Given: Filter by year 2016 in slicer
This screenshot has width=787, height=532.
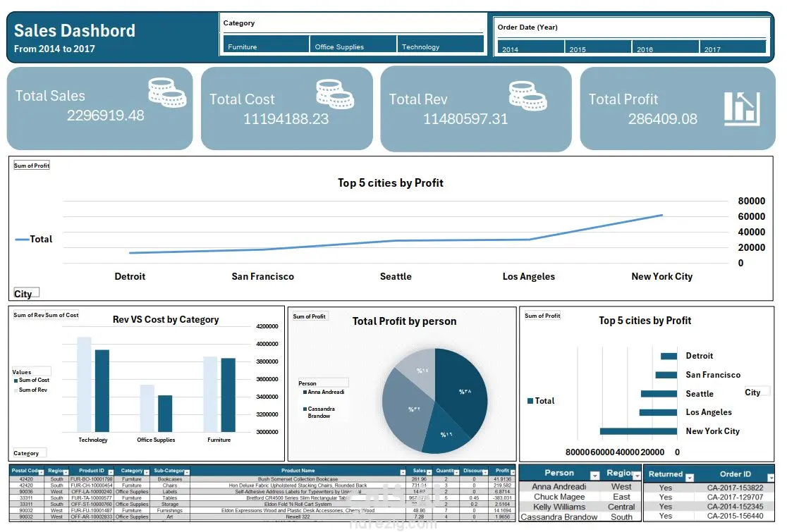Looking at the screenshot, I should 665,47.
